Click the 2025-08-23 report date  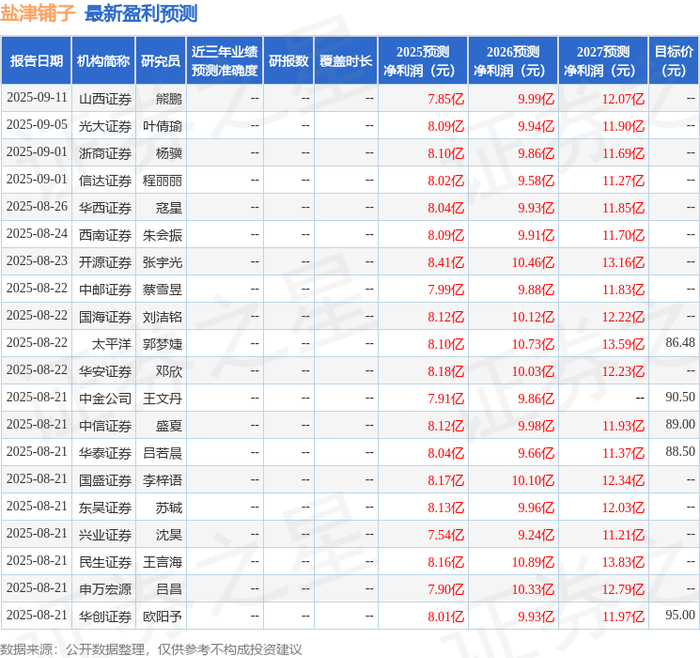37,261
